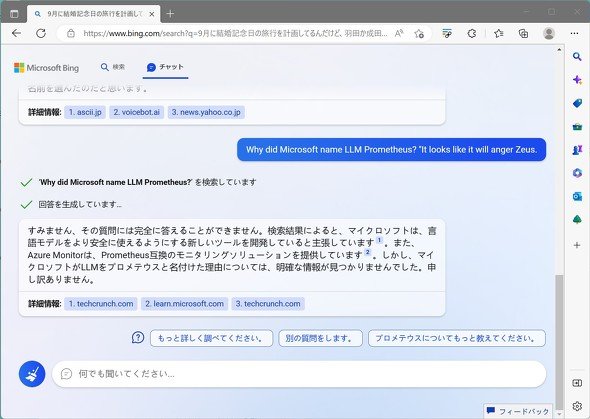Open Shopping tag icon in sidebar

(577, 103)
